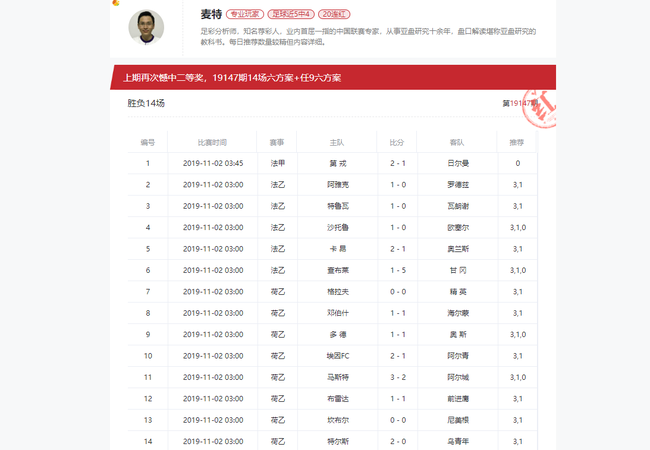This screenshot has height=450, width=650.
Task: Click the 赛事 column header
Action: (x=277, y=143)
